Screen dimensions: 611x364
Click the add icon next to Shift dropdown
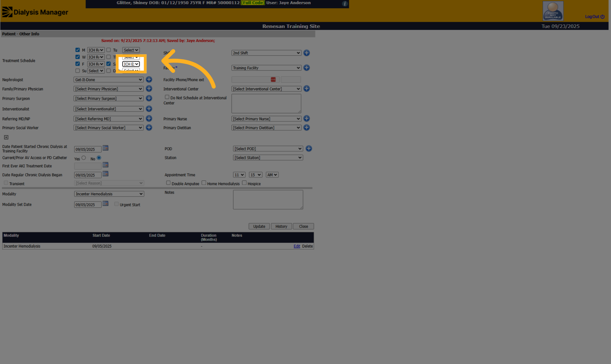point(306,53)
